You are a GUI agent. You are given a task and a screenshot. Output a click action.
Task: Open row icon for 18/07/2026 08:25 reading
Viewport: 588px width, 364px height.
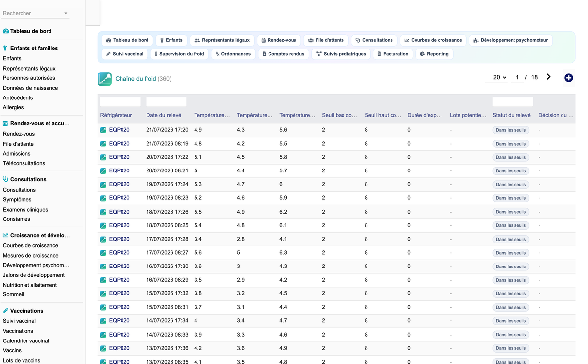[103, 226]
